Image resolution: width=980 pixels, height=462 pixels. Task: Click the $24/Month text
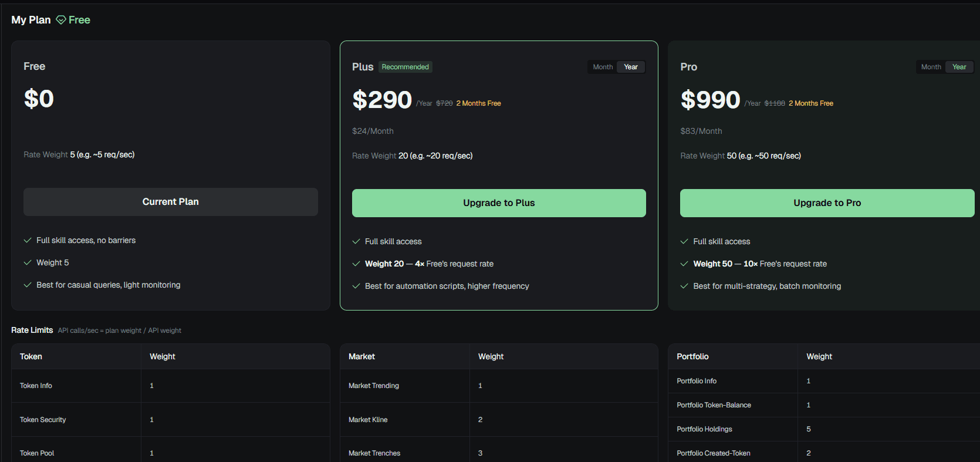pos(373,131)
